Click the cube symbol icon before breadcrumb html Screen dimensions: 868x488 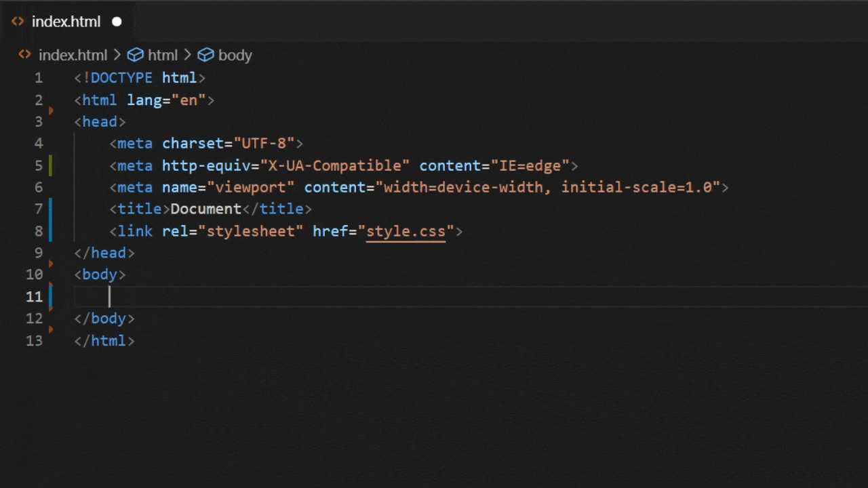click(136, 55)
